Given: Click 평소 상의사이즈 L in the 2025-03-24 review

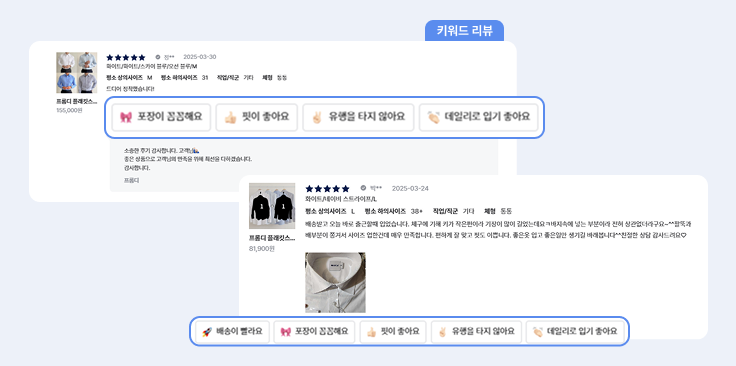Looking at the screenshot, I should (330, 211).
